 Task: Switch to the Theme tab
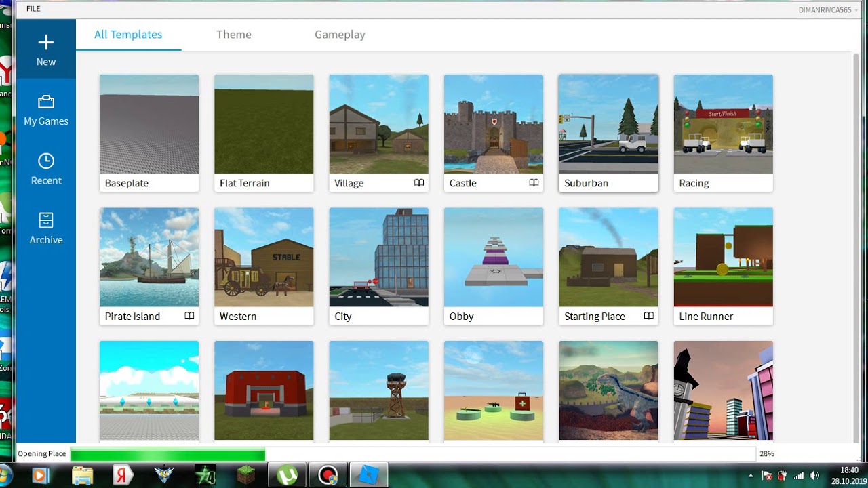[234, 35]
